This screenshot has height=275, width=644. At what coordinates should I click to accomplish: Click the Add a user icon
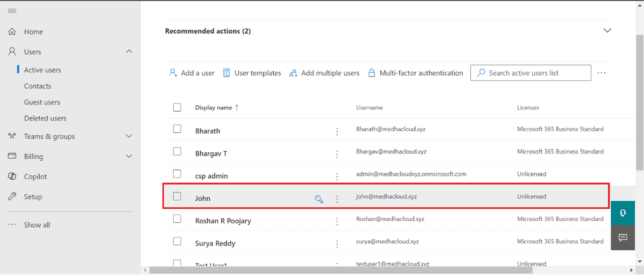click(x=173, y=73)
